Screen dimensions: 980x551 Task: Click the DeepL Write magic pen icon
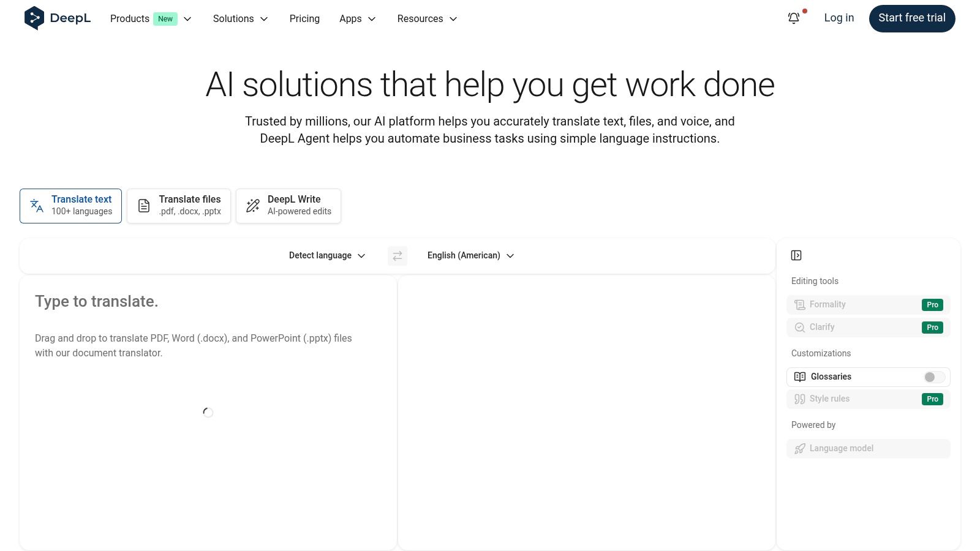click(253, 206)
